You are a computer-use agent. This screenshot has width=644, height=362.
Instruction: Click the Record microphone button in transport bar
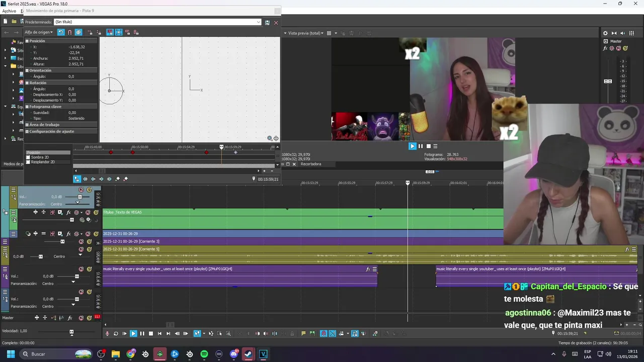[x=107, y=333]
